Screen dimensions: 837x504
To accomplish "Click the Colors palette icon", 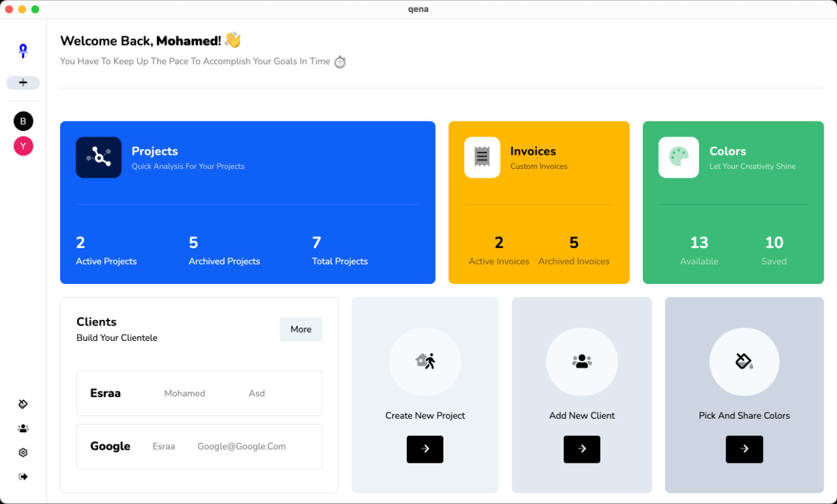I will tap(679, 157).
